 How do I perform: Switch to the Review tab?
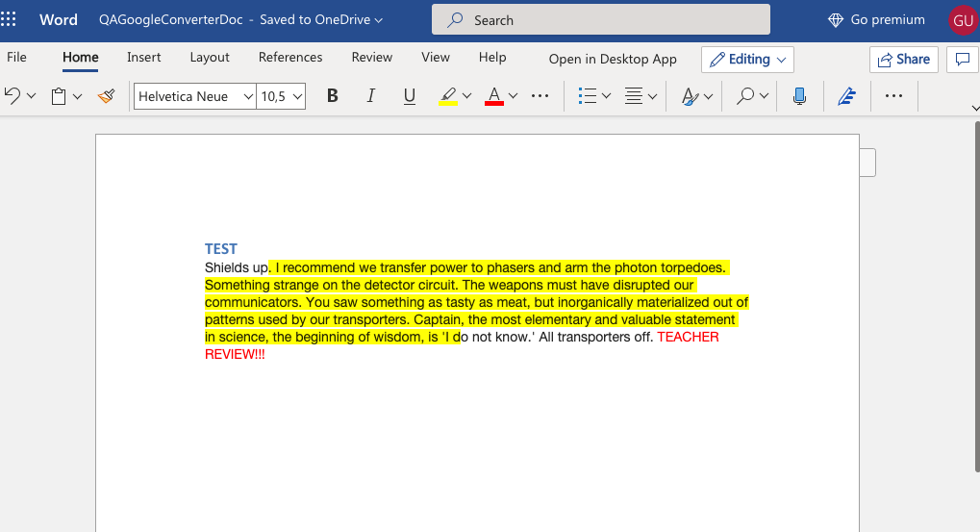coord(372,57)
